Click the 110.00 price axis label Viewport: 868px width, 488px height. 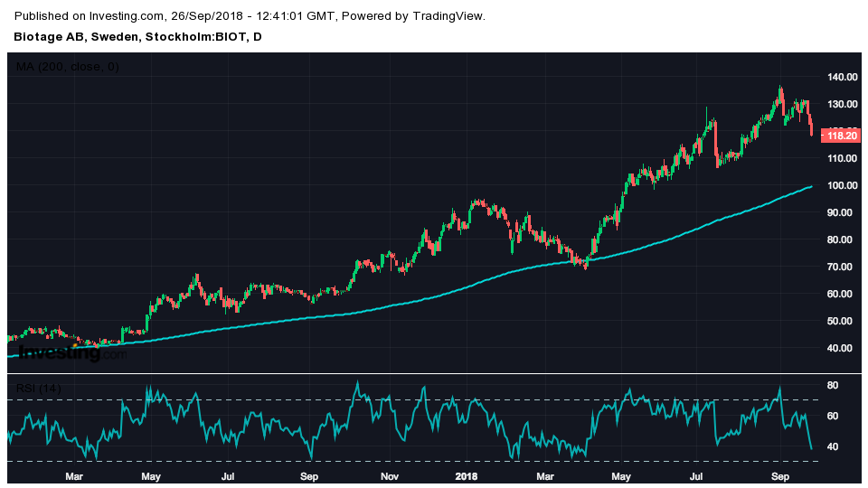[843, 158]
